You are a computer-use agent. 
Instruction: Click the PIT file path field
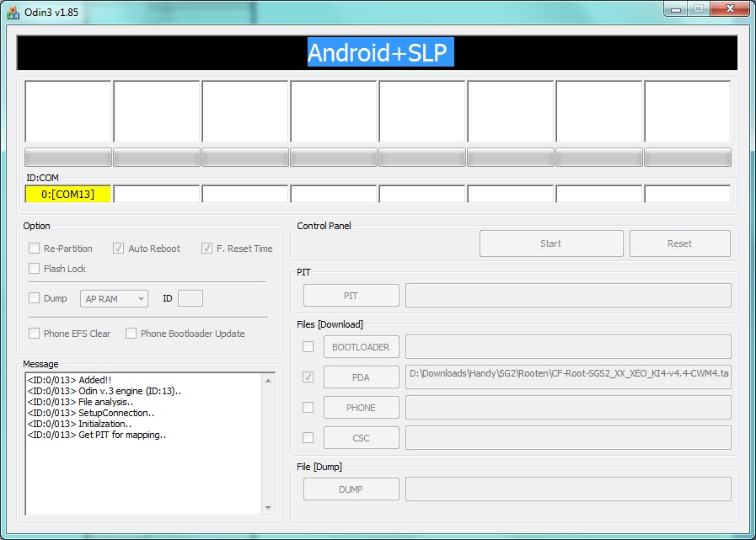click(568, 296)
